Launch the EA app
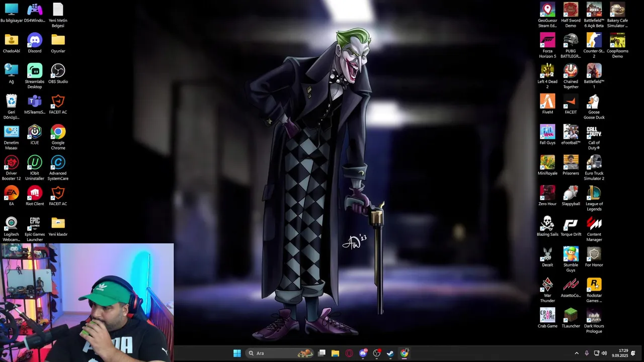The height and width of the screenshot is (362, 644). point(11,196)
